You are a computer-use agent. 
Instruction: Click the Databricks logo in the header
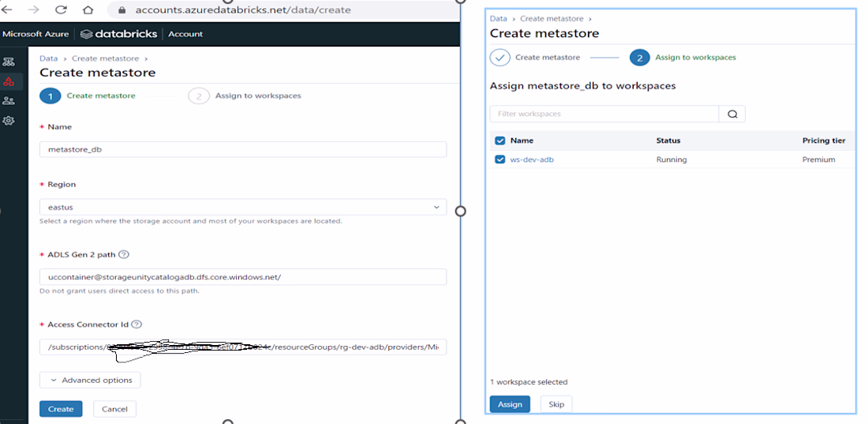click(x=118, y=34)
